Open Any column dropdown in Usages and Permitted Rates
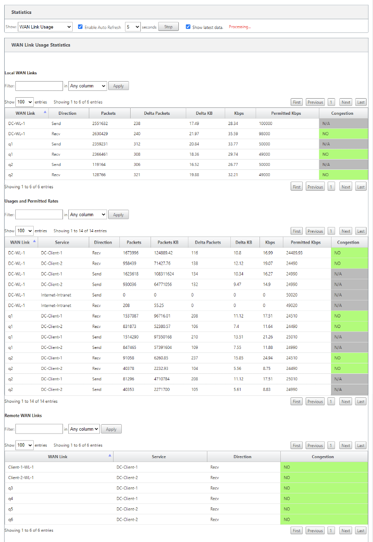 [87, 214]
